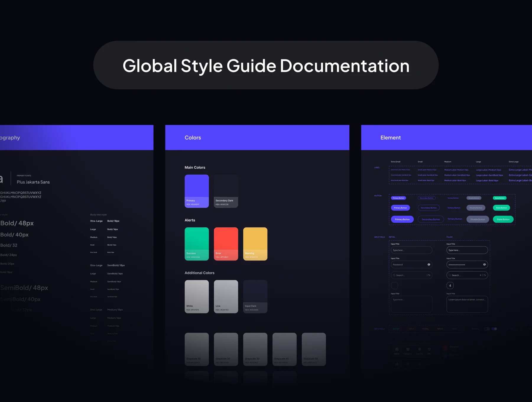This screenshot has width=532, height=402.
Task: Click the eye-slash icon in the empty Password field
Action: [x=429, y=265]
